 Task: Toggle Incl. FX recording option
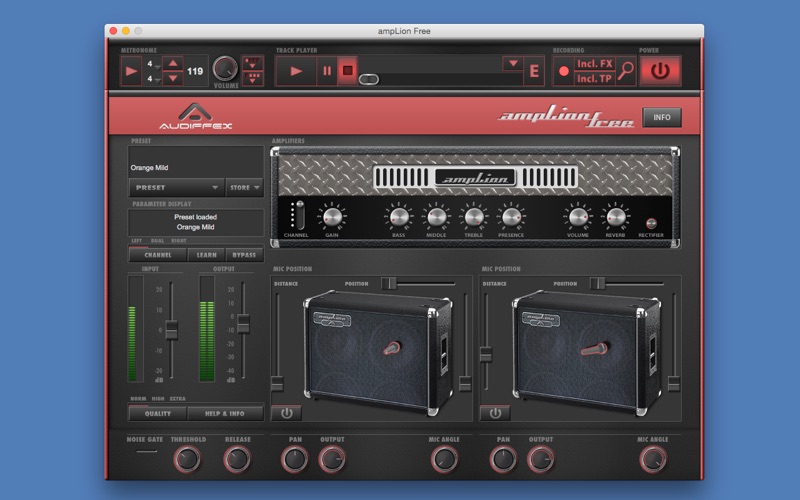pyautogui.click(x=594, y=64)
